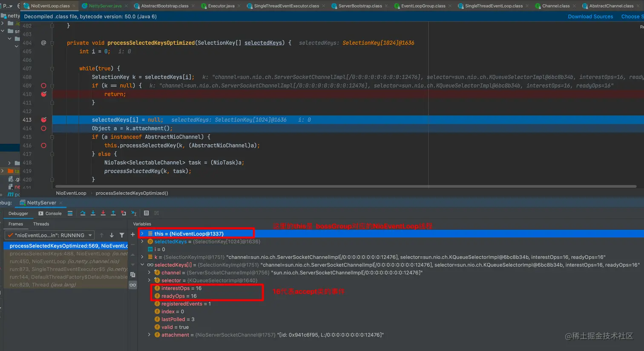Image resolution: width=644 pixels, height=351 pixels.
Task: Expand the channel field node
Action: 149,273
